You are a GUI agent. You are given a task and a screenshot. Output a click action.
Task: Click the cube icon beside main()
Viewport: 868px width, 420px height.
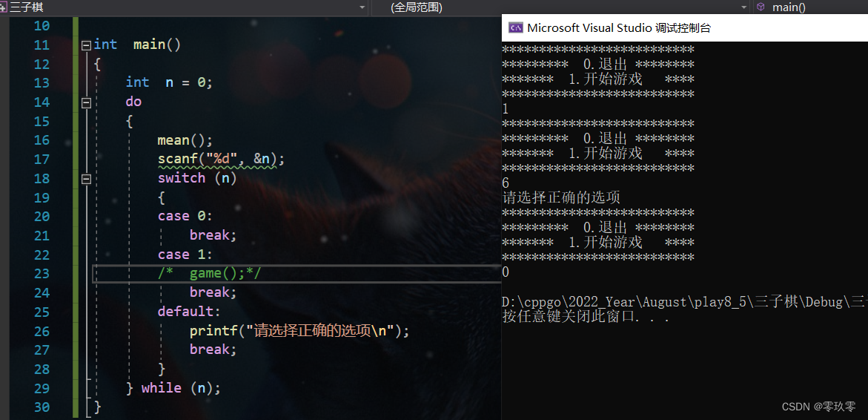[761, 7]
